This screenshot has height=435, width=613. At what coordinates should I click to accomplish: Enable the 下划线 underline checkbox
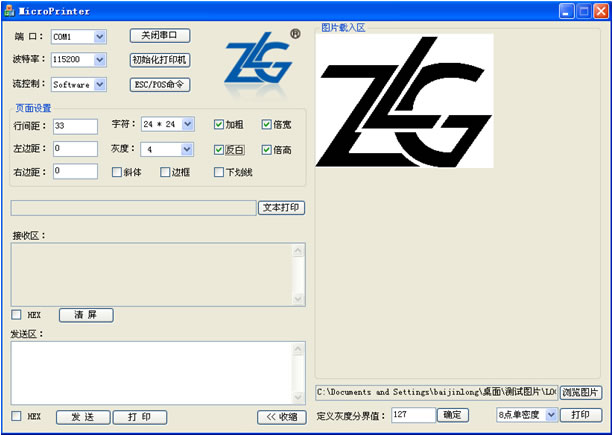pos(219,172)
